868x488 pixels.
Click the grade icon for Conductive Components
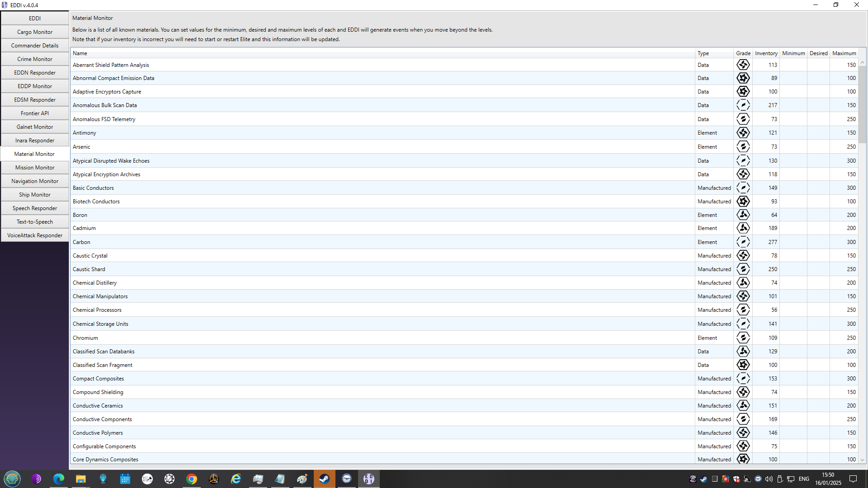[743, 419]
